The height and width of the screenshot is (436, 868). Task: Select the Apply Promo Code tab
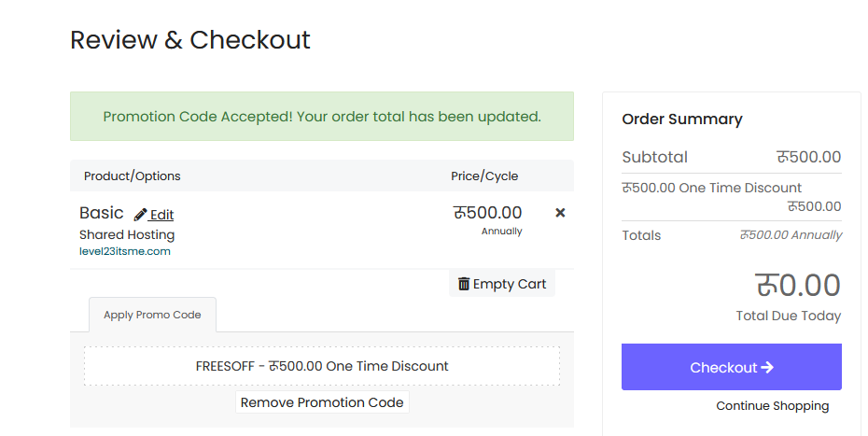point(152,315)
